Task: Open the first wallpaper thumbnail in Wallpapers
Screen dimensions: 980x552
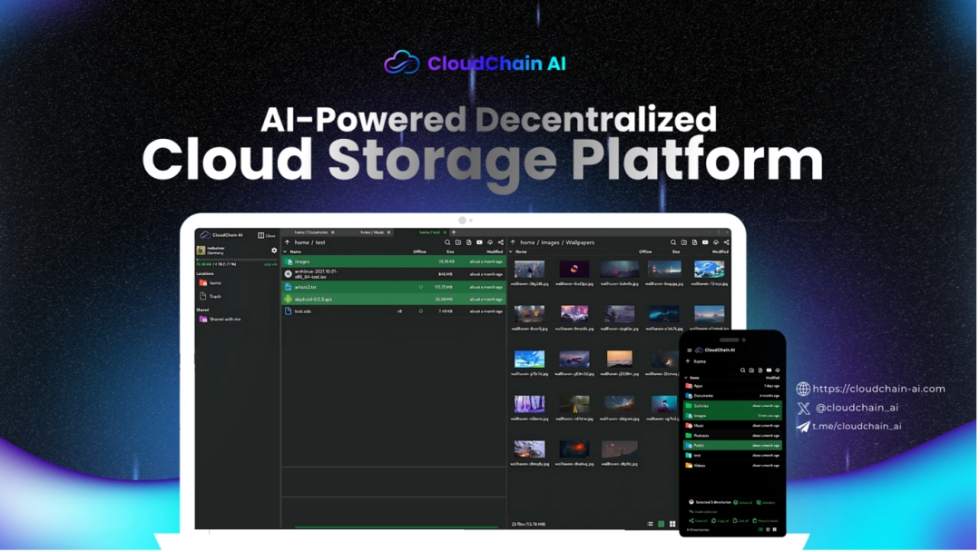Action: coord(529,269)
